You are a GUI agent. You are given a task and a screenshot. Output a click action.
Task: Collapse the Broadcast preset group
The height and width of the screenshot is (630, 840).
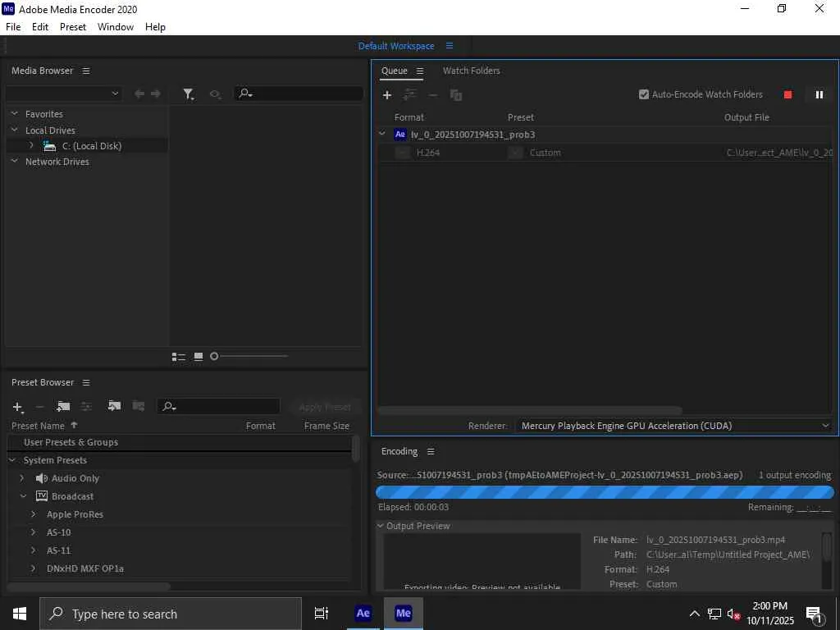point(23,496)
